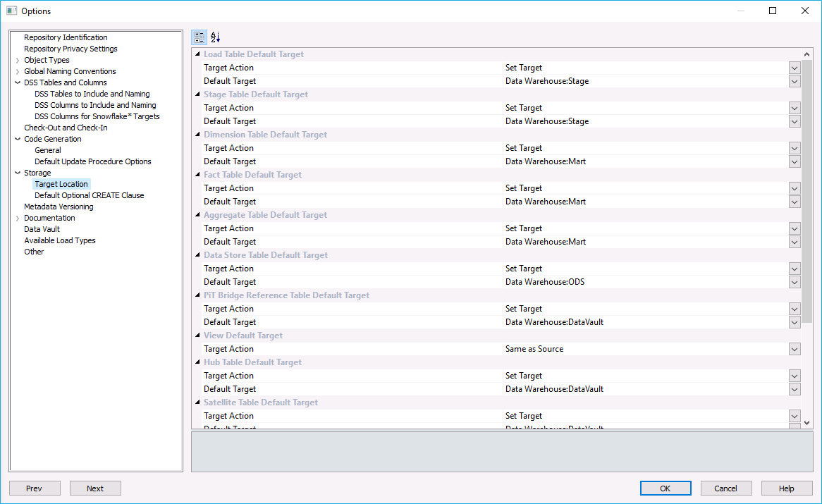Switch property grid to Categorized view
This screenshot has width=822, height=504.
point(200,37)
